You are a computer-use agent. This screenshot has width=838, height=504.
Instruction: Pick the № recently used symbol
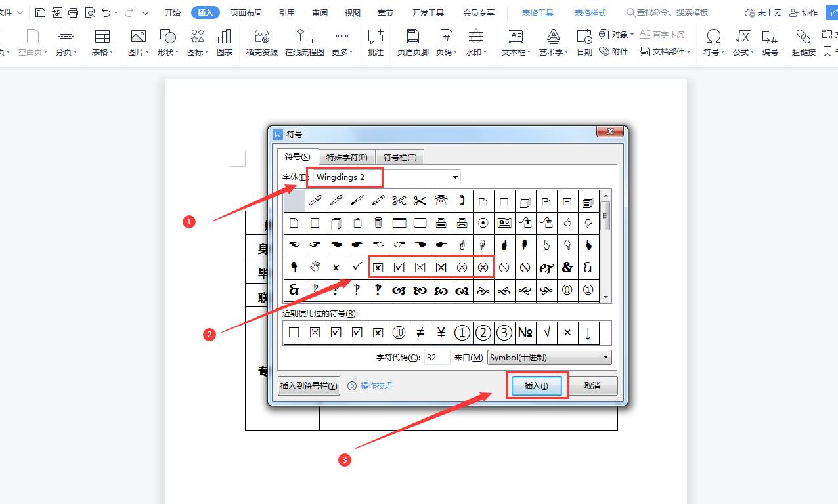tap(525, 333)
